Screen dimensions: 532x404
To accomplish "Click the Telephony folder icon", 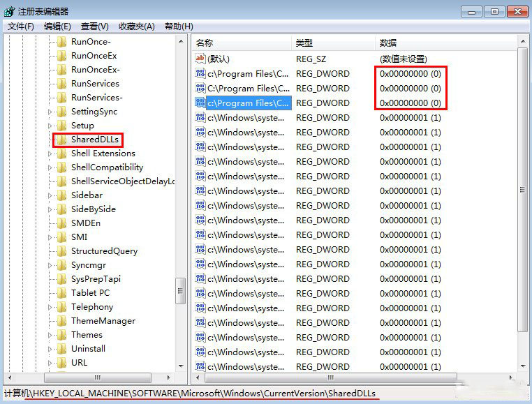I will [61, 307].
